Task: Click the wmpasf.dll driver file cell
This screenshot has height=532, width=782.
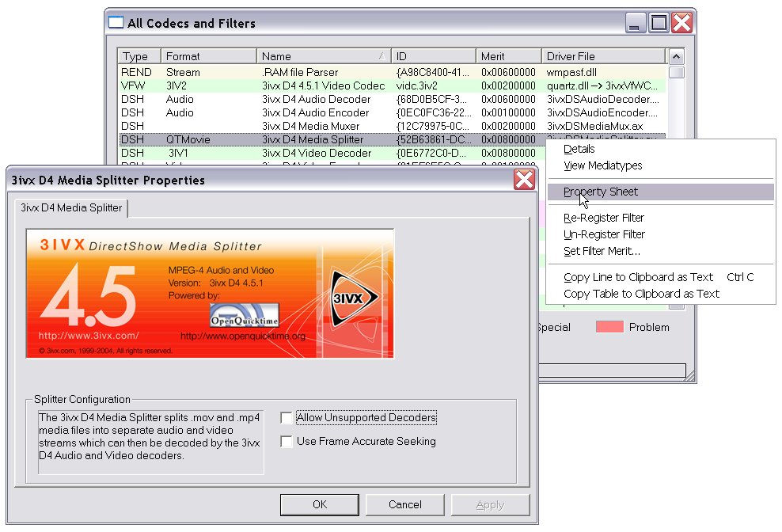Action: pos(571,72)
